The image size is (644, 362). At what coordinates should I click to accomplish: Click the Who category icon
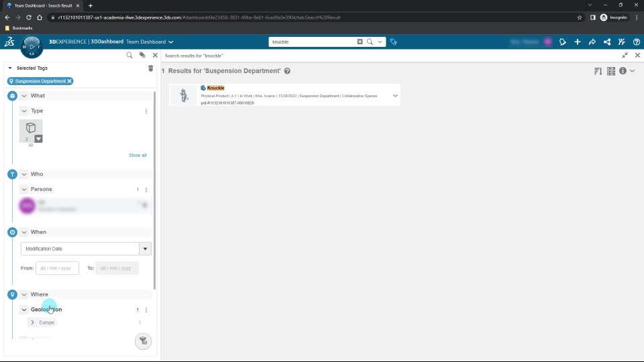pyautogui.click(x=12, y=174)
